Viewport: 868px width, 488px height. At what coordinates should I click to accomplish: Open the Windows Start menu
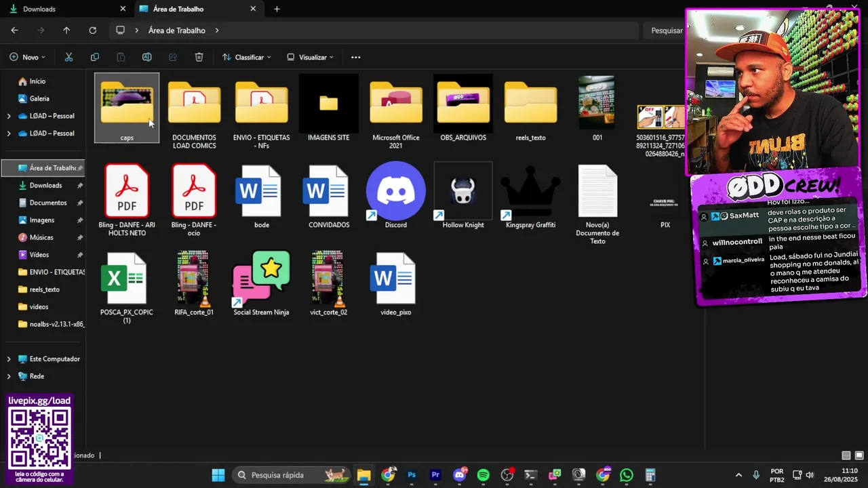pos(218,475)
